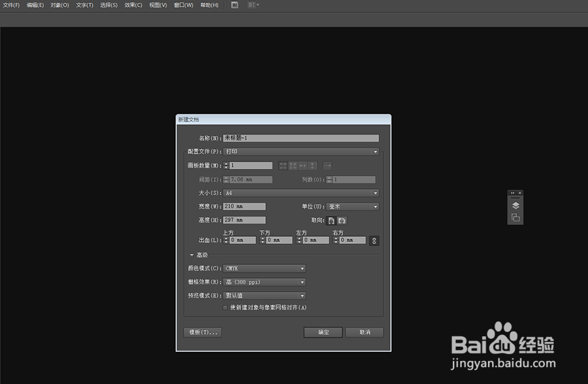Click the 模板 templates button
This screenshot has width=588, height=384.
pos(202,332)
